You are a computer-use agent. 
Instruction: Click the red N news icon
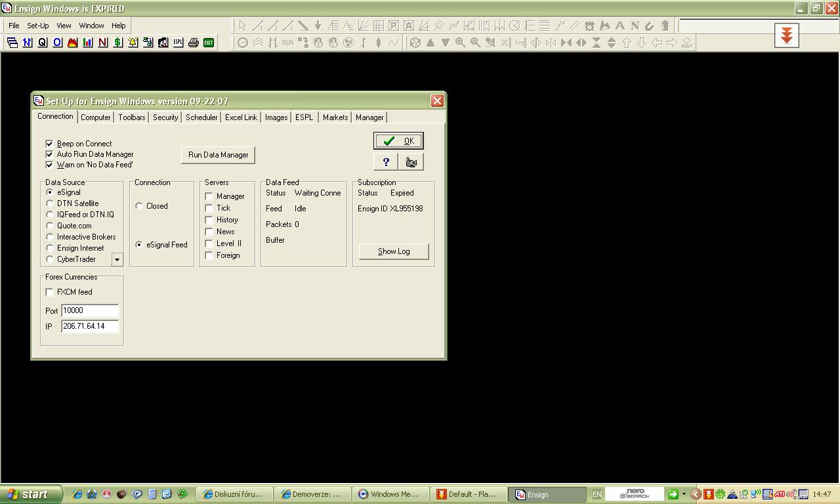[102, 43]
